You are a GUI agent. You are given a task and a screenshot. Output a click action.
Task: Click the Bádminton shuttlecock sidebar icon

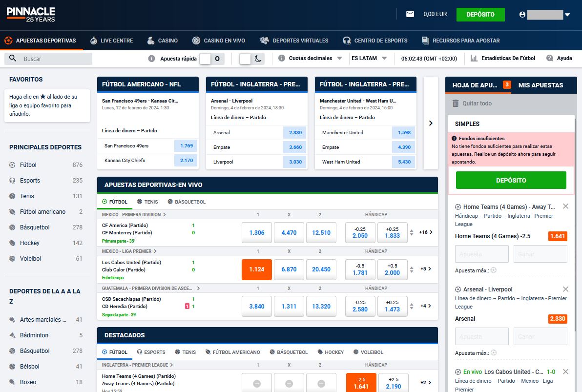coord(12,335)
